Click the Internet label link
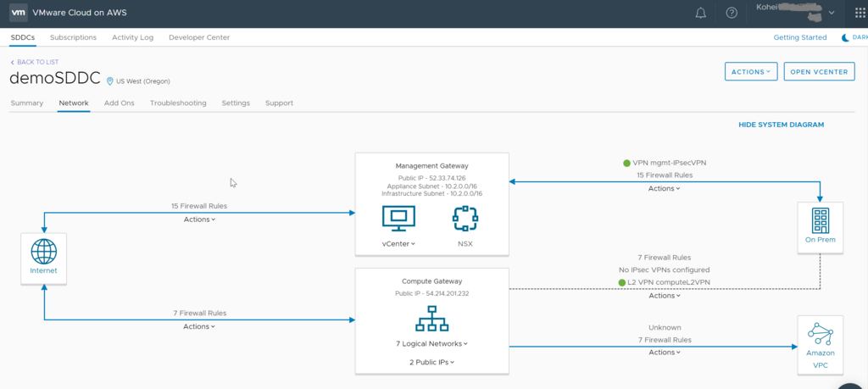868x389 pixels. 44,270
